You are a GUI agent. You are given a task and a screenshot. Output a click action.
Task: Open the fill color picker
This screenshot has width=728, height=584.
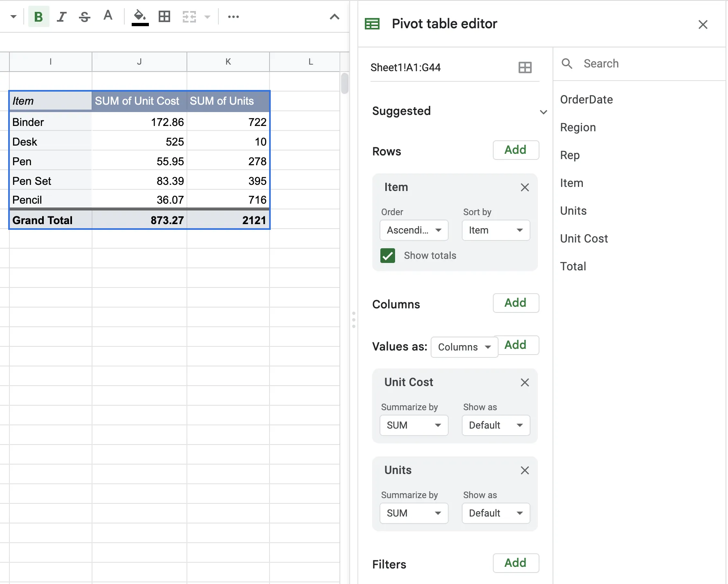pos(140,16)
